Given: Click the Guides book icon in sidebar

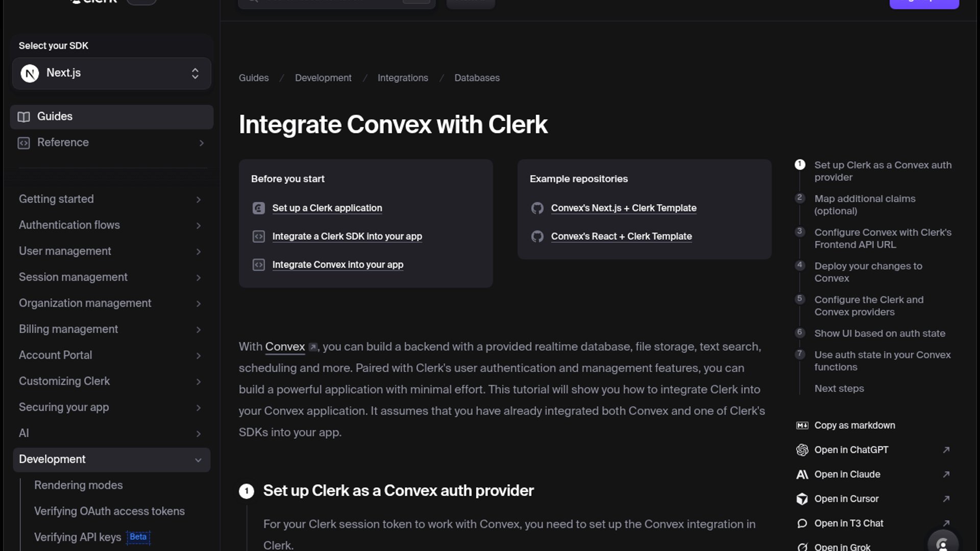Looking at the screenshot, I should point(24,117).
